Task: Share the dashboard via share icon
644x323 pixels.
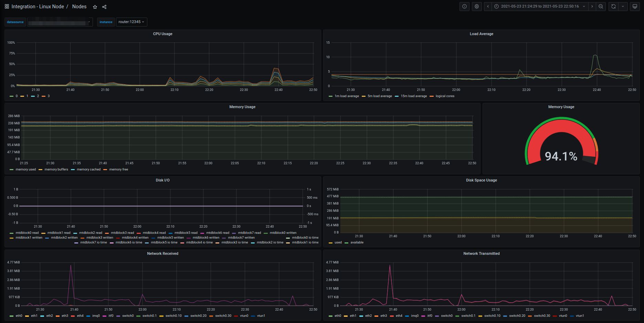Action: (x=104, y=7)
